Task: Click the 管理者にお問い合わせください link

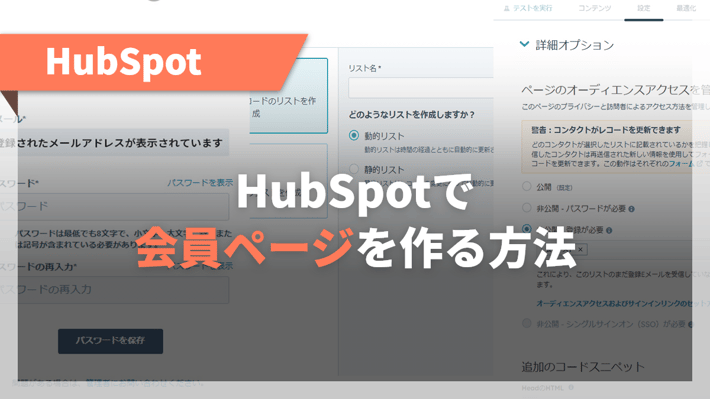Action: click(144, 383)
